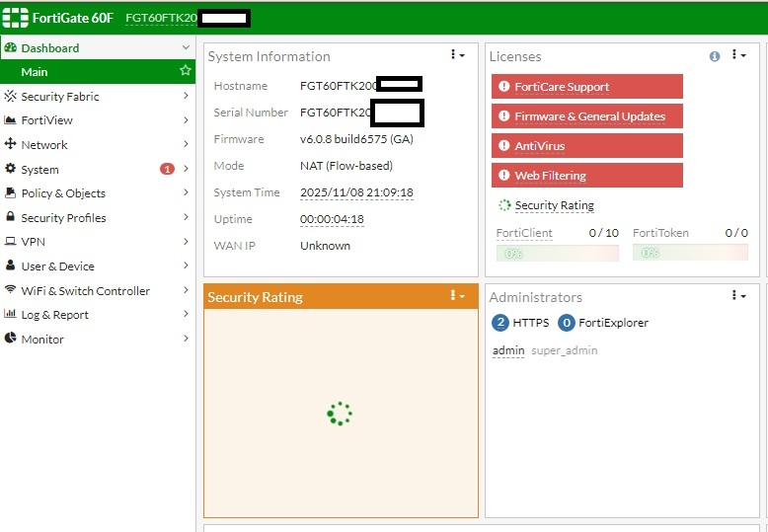Collapse the Dashboard menu chevron
Image resolution: width=768 pixels, height=532 pixels.
(186, 47)
